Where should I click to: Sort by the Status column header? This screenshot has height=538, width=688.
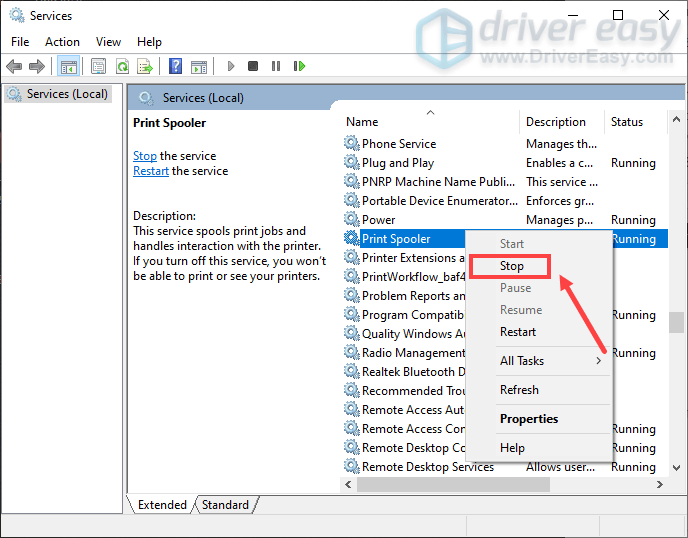click(x=636, y=122)
